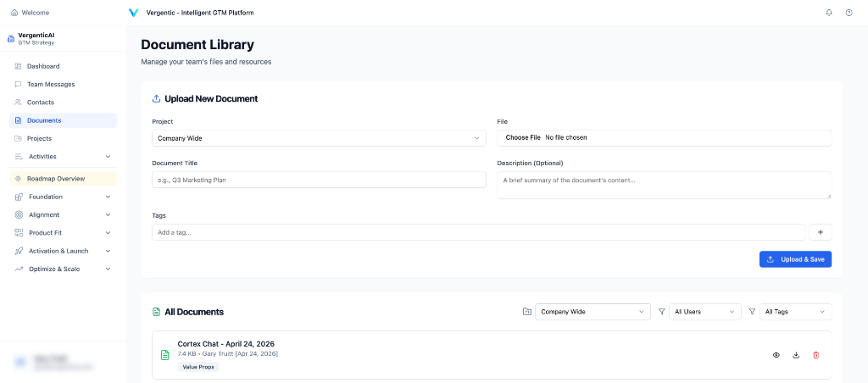The image size is (868, 383).
Task: Click the VergenticAI workspace icon
Action: 10,39
